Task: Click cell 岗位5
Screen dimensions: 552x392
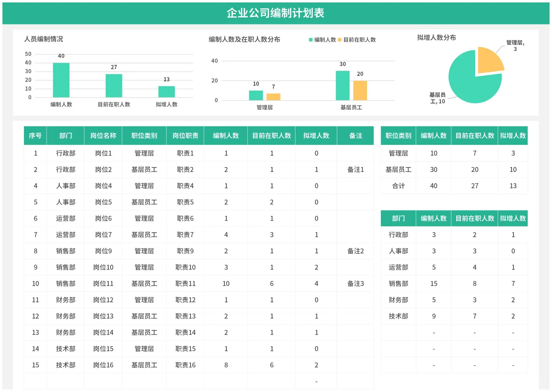Action: tap(103, 202)
